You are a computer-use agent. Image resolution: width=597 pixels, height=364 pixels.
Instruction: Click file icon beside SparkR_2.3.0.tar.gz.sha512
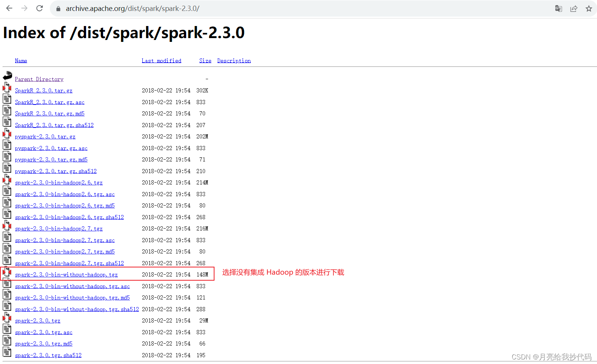[7, 122]
